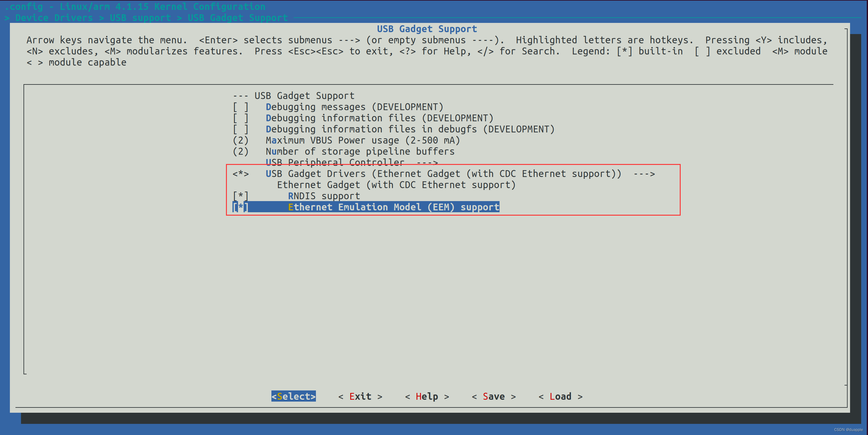
Task: Click the < Save > button
Action: pyautogui.click(x=494, y=396)
